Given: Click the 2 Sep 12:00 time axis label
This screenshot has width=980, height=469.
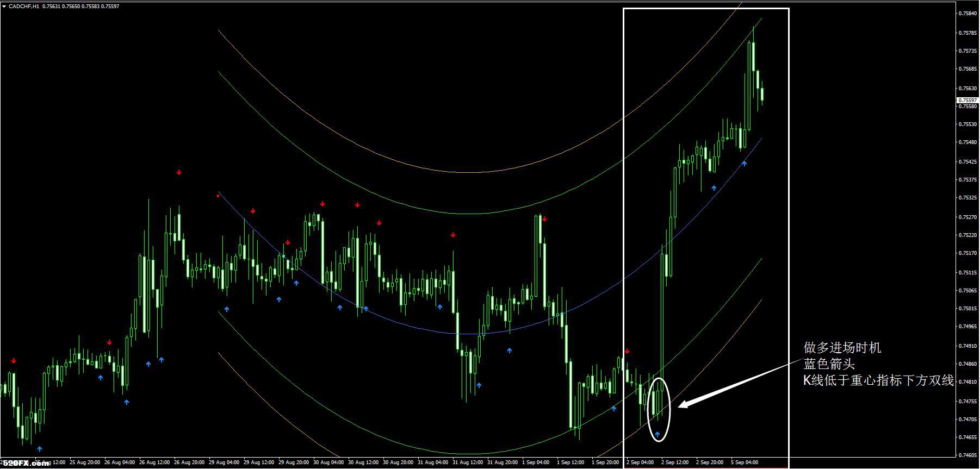Looking at the screenshot, I should point(675,462).
